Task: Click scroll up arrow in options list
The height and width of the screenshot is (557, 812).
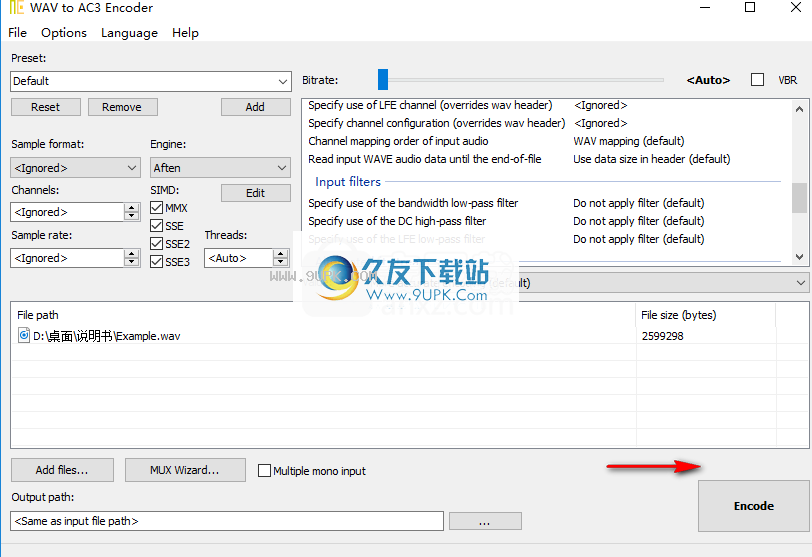Action: tap(799, 109)
